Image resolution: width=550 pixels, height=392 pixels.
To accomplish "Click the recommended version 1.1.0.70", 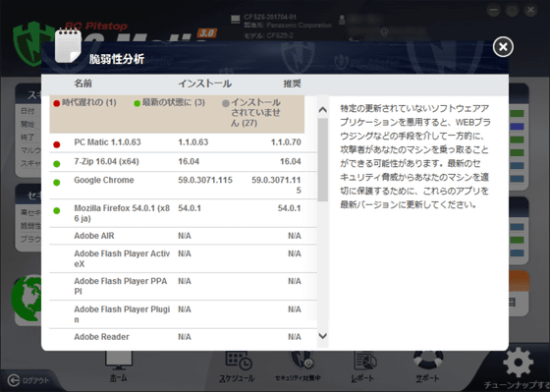I will 286,142.
